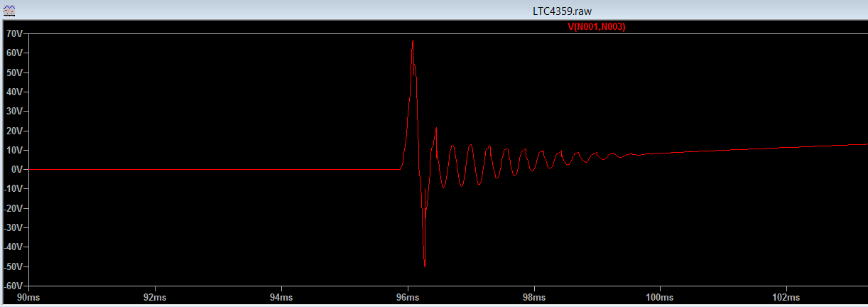Image resolution: width=868 pixels, height=307 pixels.
Task: Click the 20V vertical axis label
Action: click(x=16, y=131)
